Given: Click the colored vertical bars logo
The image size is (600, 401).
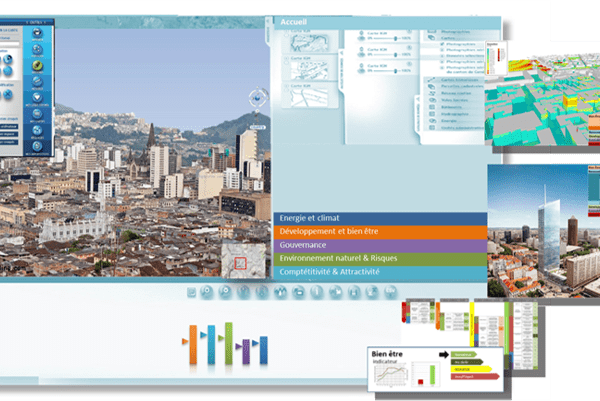Looking at the screenshot, I should point(225,344).
